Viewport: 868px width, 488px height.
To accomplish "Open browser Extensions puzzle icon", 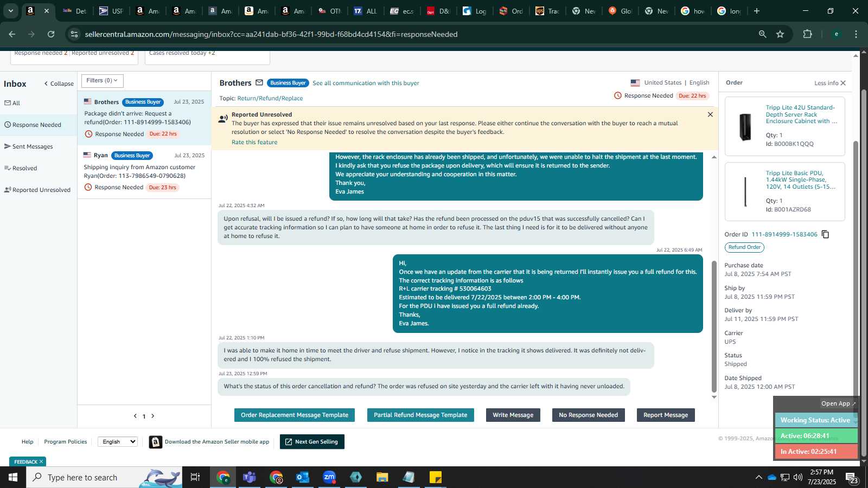I will (807, 34).
